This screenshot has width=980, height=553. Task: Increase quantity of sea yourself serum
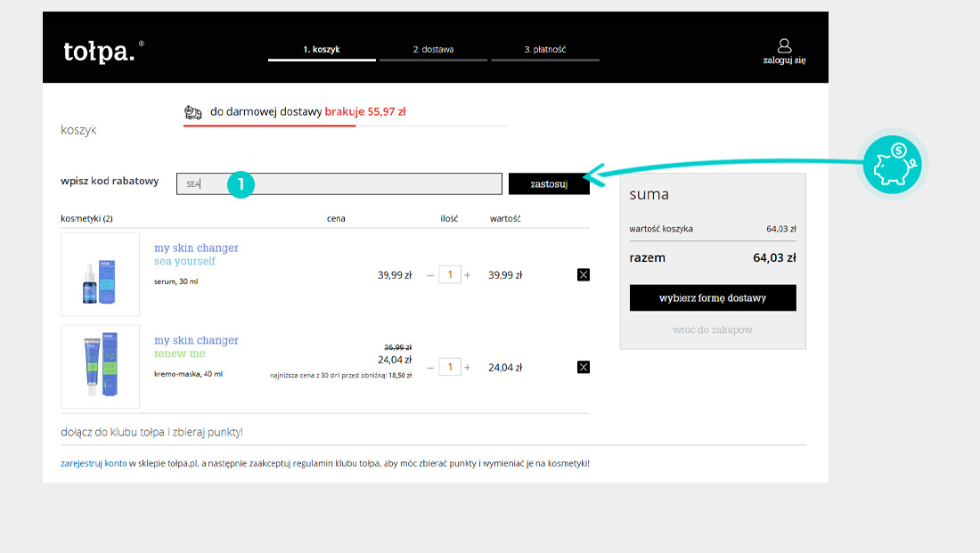point(468,275)
